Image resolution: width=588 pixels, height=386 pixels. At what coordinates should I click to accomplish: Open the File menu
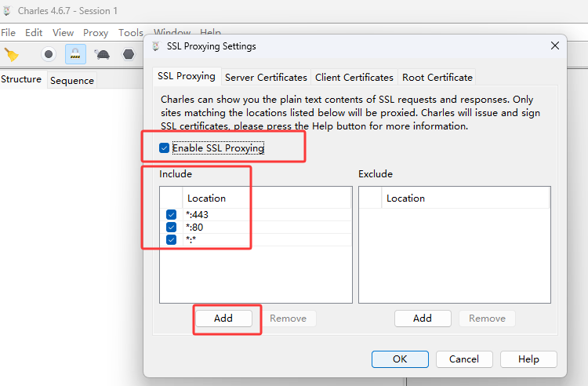9,33
